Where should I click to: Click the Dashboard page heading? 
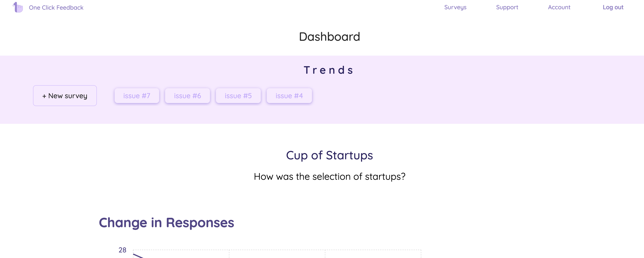(x=329, y=37)
